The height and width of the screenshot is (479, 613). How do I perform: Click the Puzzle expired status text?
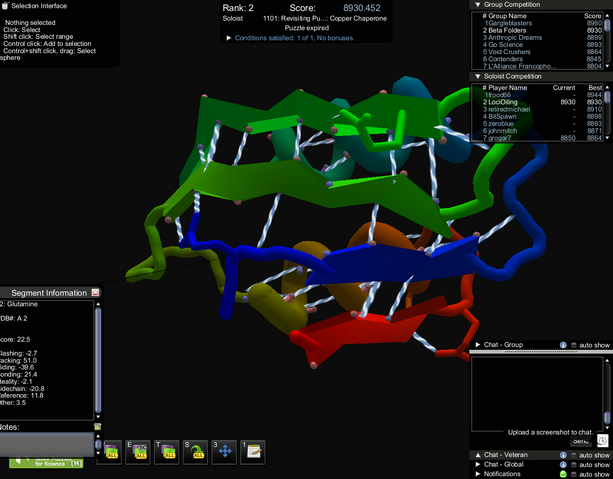[306, 28]
